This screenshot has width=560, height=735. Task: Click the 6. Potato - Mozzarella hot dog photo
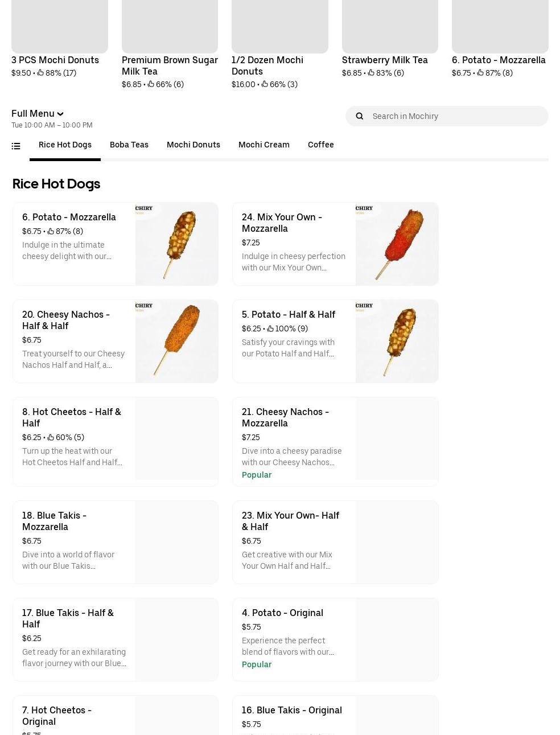177,244
